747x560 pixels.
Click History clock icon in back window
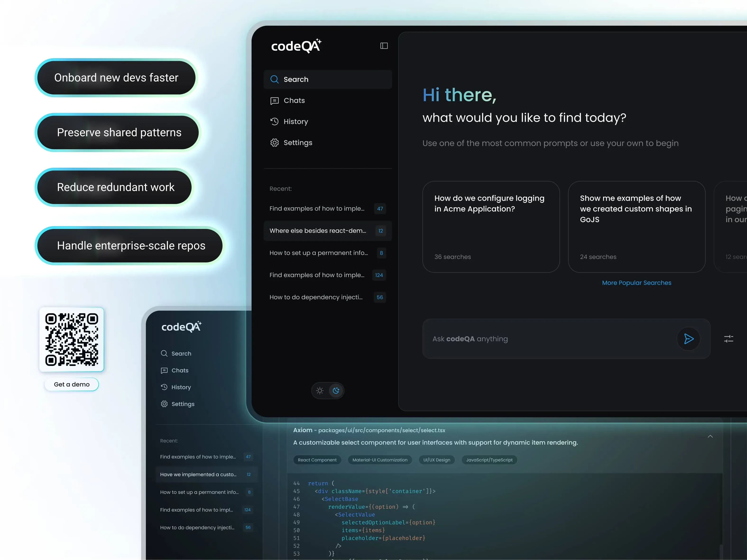click(164, 387)
